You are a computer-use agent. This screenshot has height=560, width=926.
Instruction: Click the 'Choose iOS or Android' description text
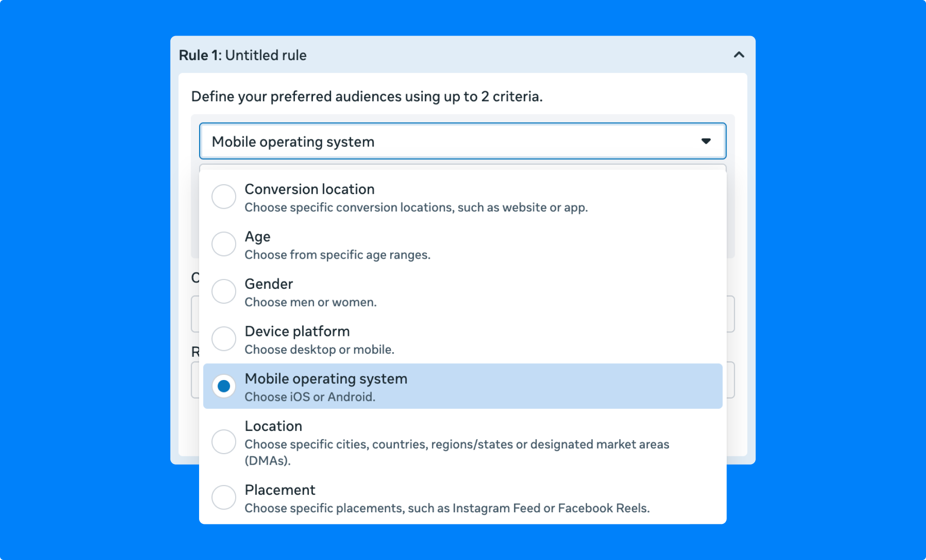pyautogui.click(x=309, y=397)
